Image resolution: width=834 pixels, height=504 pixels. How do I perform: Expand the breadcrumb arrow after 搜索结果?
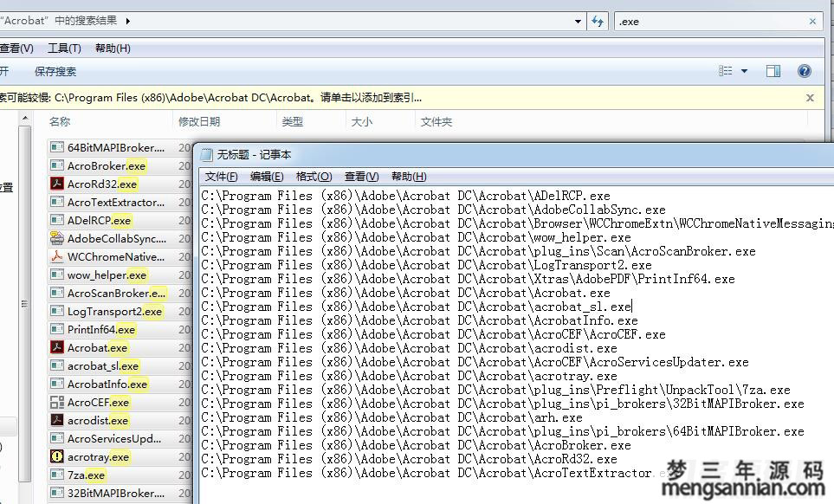point(127,21)
